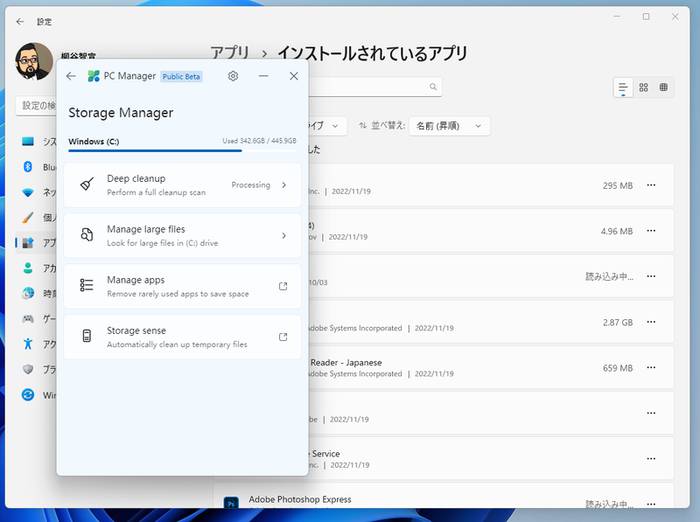Switch to table view in installed apps
The width and height of the screenshot is (700, 522).
(663, 88)
